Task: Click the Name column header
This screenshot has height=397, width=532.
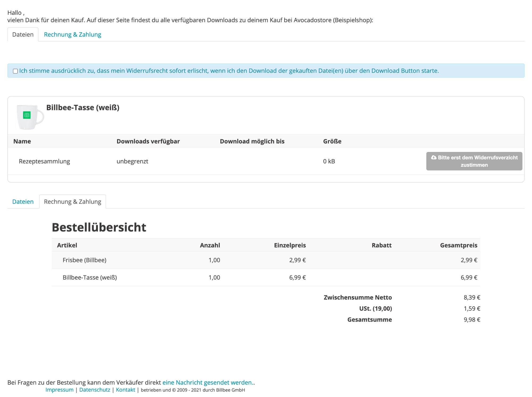Action: pyautogui.click(x=22, y=141)
